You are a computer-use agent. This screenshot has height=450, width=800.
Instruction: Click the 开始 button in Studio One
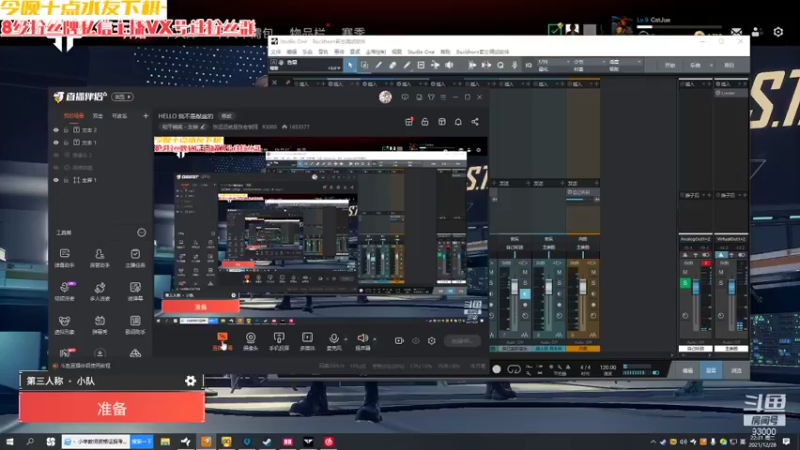(670, 65)
